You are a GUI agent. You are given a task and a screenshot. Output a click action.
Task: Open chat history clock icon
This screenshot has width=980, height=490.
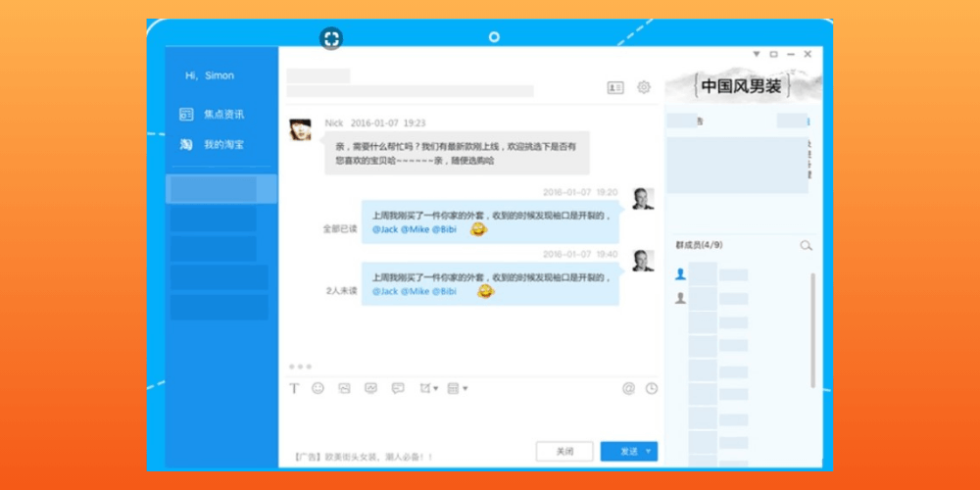pyautogui.click(x=652, y=389)
